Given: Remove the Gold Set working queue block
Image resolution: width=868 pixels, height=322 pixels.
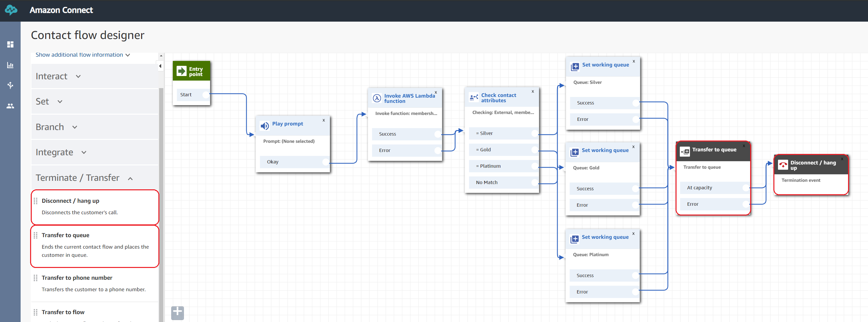Looking at the screenshot, I should 633,147.
